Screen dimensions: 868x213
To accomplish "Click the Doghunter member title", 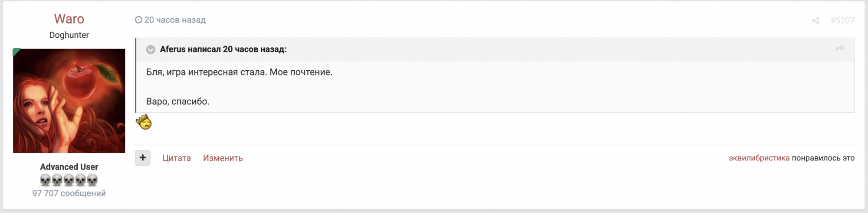I will click(69, 35).
